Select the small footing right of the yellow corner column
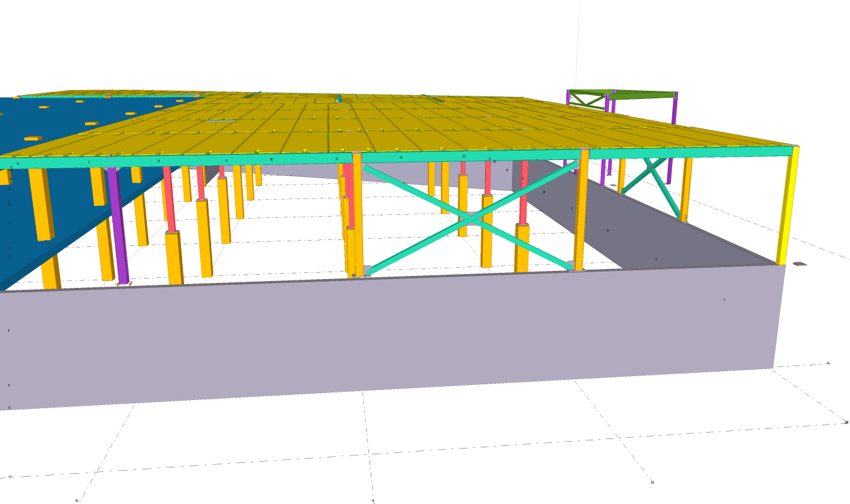The height and width of the screenshot is (504, 850). (x=799, y=263)
